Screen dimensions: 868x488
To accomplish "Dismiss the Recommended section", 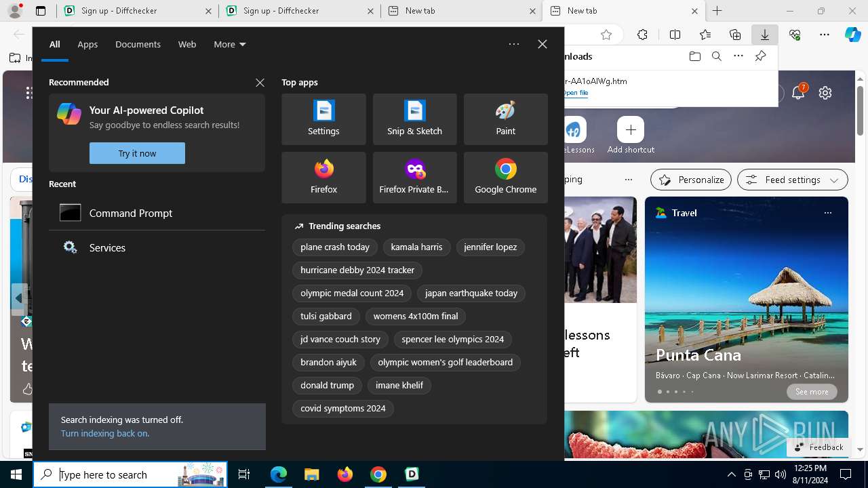I will tap(260, 82).
